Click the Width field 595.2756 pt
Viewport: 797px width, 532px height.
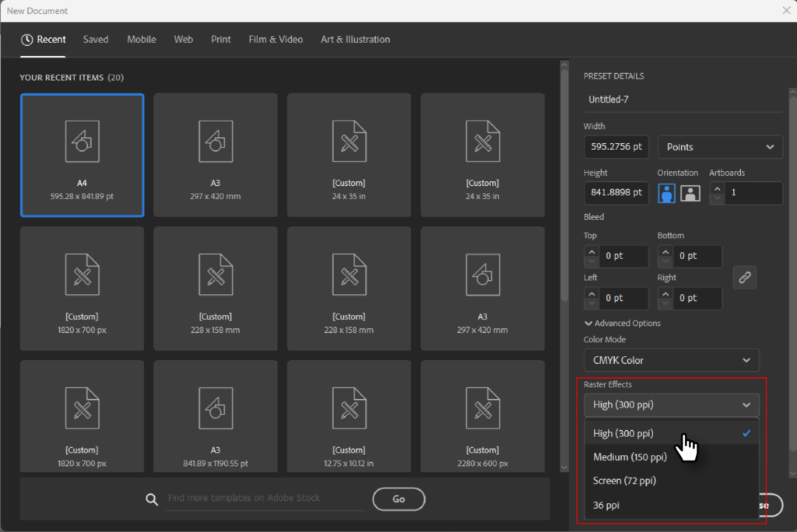616,147
